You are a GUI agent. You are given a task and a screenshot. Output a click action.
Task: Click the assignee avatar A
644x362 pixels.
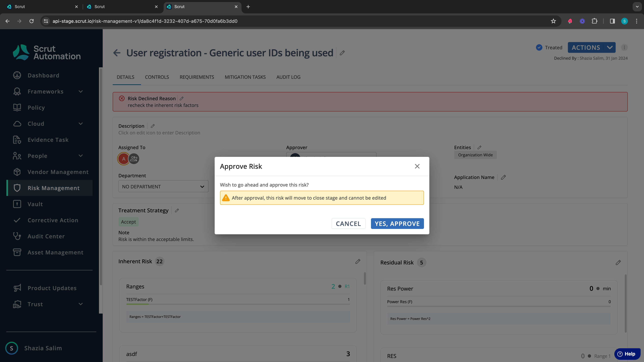pos(123,159)
